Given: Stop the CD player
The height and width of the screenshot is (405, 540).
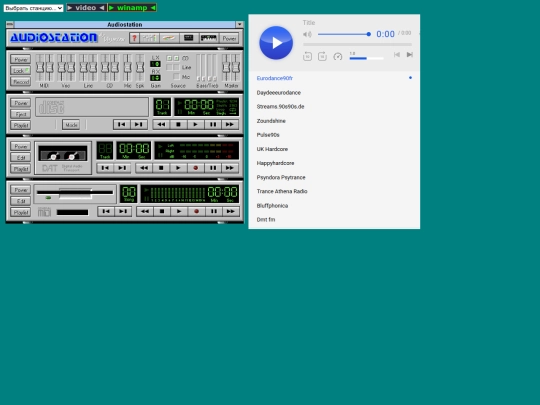Looking at the screenshot, I should coord(178,124).
